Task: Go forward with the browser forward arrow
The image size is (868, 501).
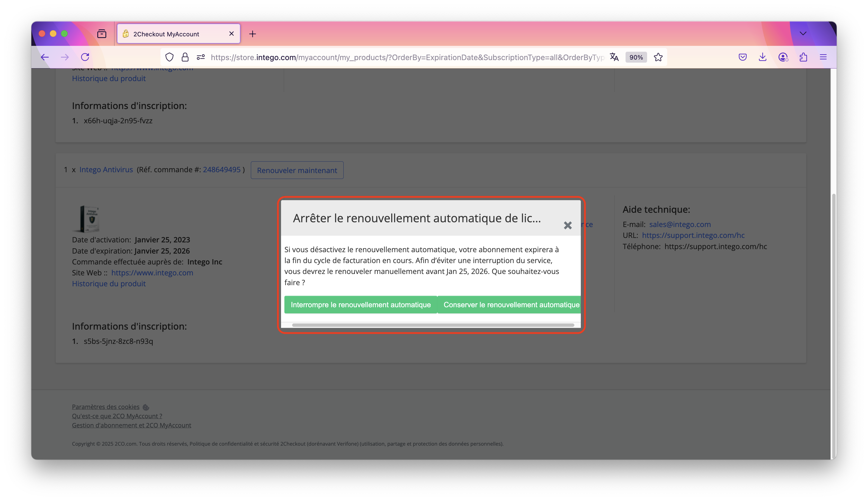Action: (65, 57)
